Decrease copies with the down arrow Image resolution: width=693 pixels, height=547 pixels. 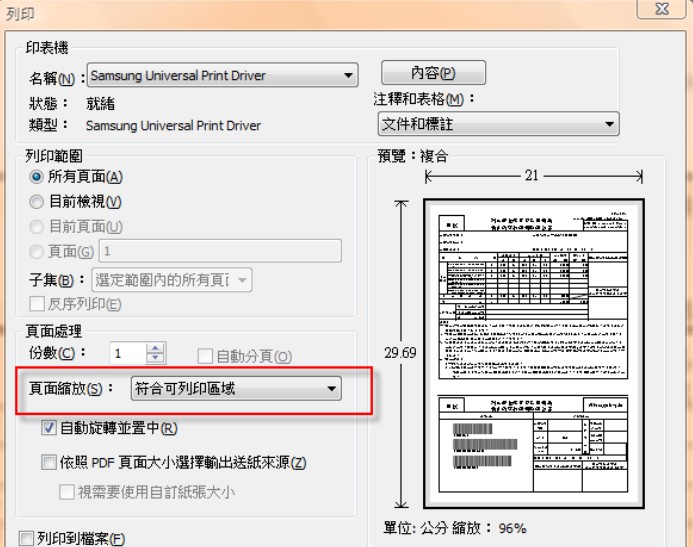[x=155, y=360]
